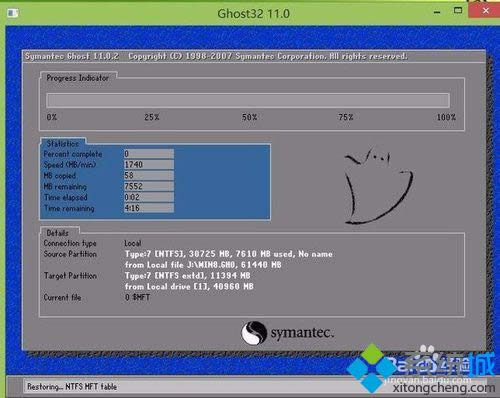
Task: Click the 75% progress marker label
Action: click(345, 117)
